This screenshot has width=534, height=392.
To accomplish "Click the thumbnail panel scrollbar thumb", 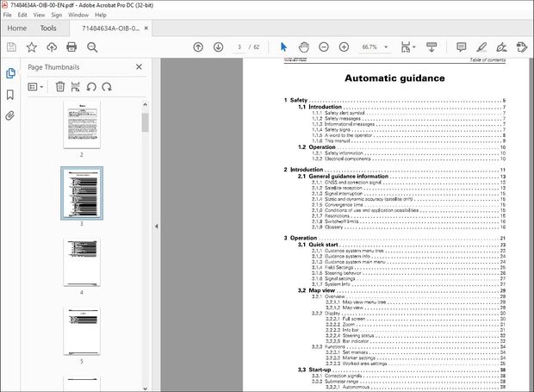I will point(145,122).
